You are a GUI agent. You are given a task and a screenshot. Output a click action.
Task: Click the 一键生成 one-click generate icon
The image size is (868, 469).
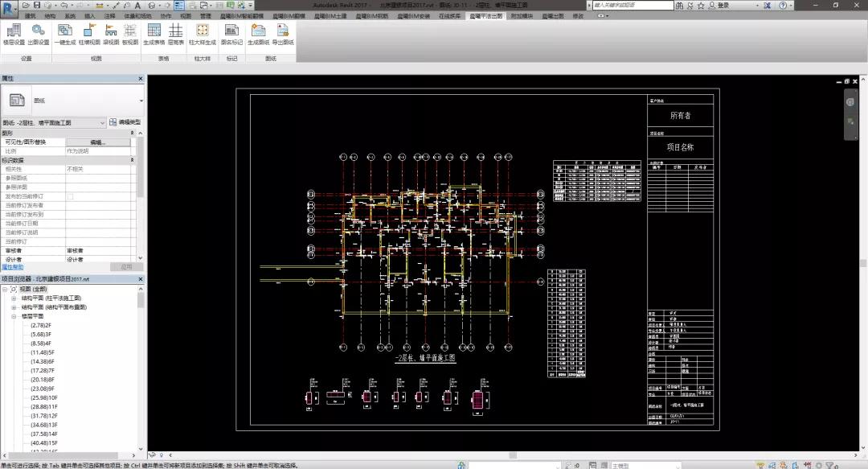(x=65, y=35)
